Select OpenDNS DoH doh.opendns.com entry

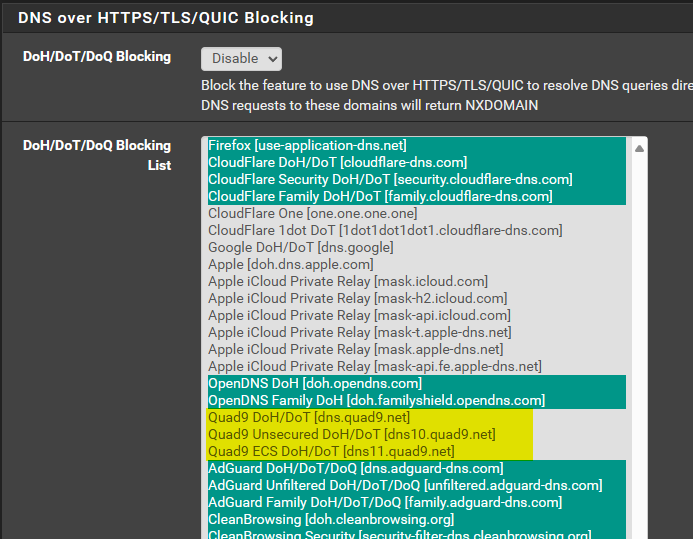click(417, 383)
